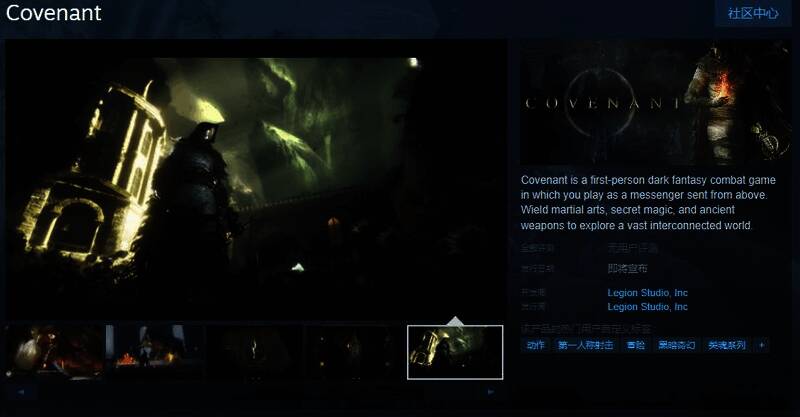Viewport: 800px width, 417px height.
Task: Click the highlighted glowing tower thumbnail
Action: coord(455,352)
